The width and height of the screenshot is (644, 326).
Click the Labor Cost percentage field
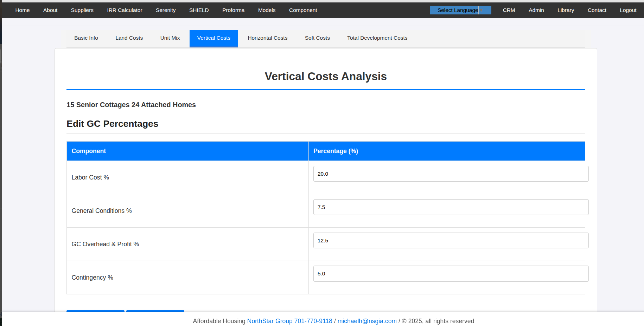(450, 174)
